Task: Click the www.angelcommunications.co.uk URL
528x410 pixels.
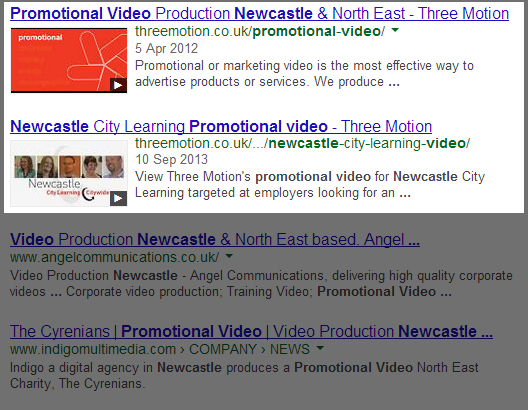Action: tap(114, 257)
